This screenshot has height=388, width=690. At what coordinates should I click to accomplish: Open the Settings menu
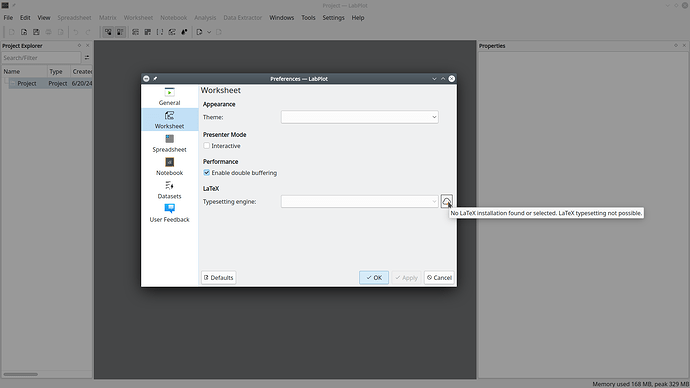(x=333, y=18)
